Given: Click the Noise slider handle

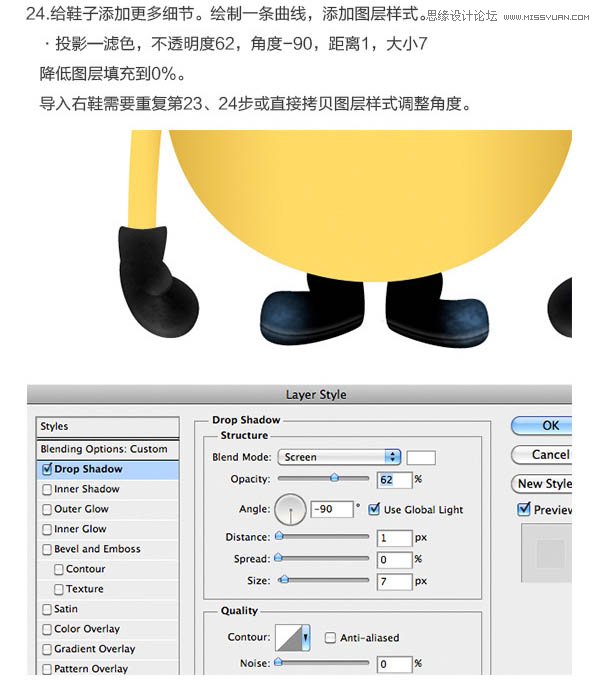Looking at the screenshot, I should (278, 662).
